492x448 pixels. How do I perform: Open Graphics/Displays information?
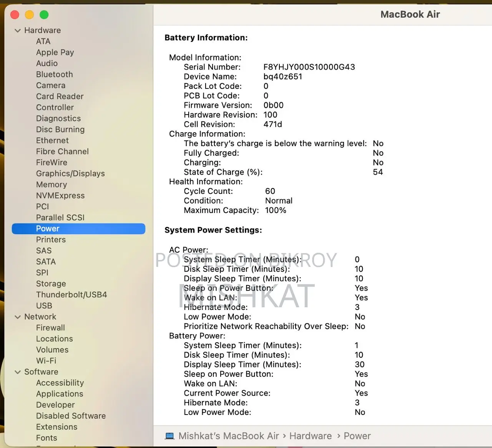click(70, 173)
